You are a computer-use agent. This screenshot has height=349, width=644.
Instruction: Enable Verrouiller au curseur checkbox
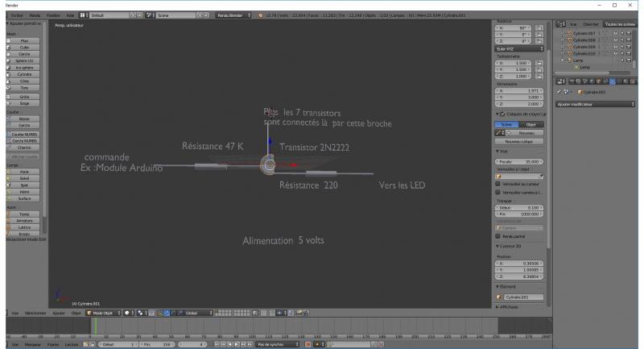(x=498, y=183)
